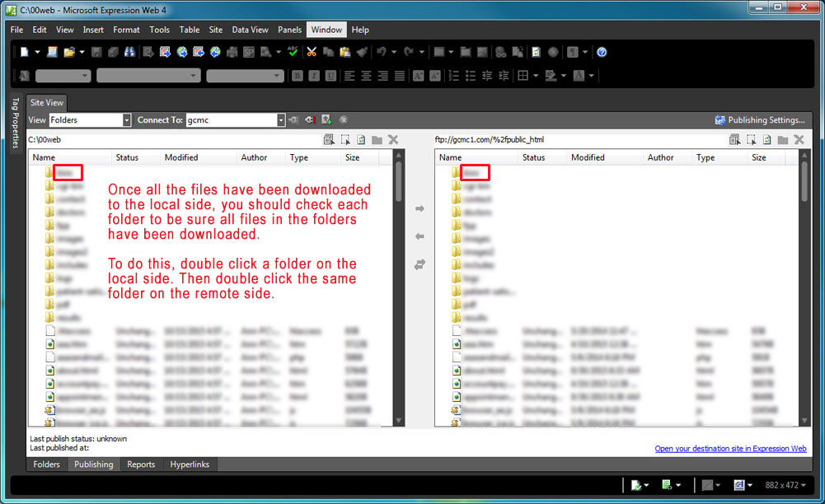Screen dimensions: 825x504
Task: Delete selected item in local C:\00web pane
Action: 393,140
